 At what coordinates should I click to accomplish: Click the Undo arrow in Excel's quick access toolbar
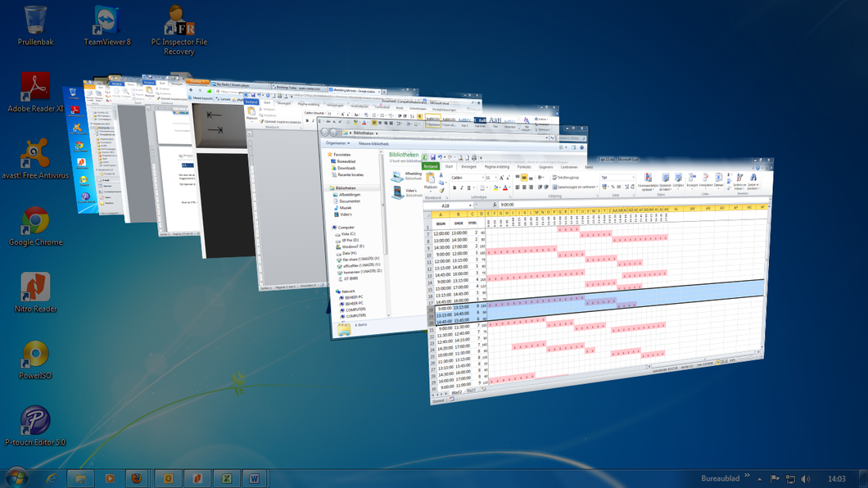440,157
